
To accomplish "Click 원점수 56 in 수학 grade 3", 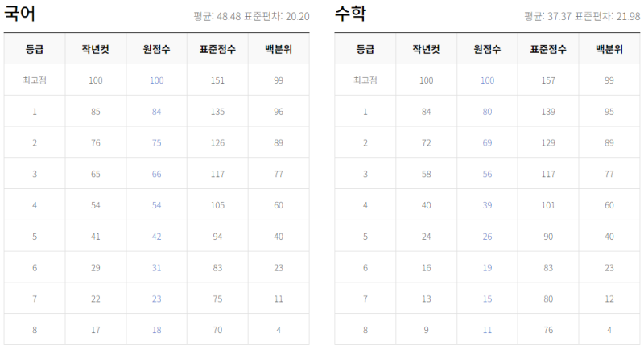I will point(487,174).
